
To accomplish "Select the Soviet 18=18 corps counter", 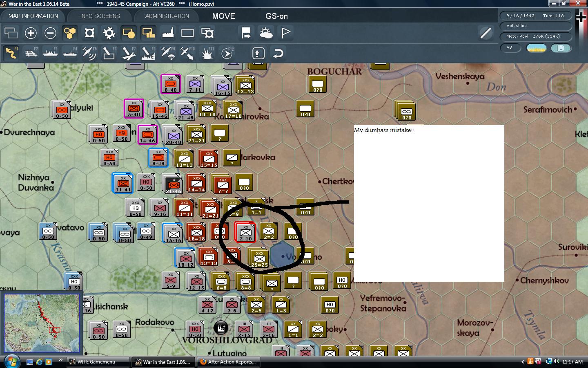I will pyautogui.click(x=196, y=232).
